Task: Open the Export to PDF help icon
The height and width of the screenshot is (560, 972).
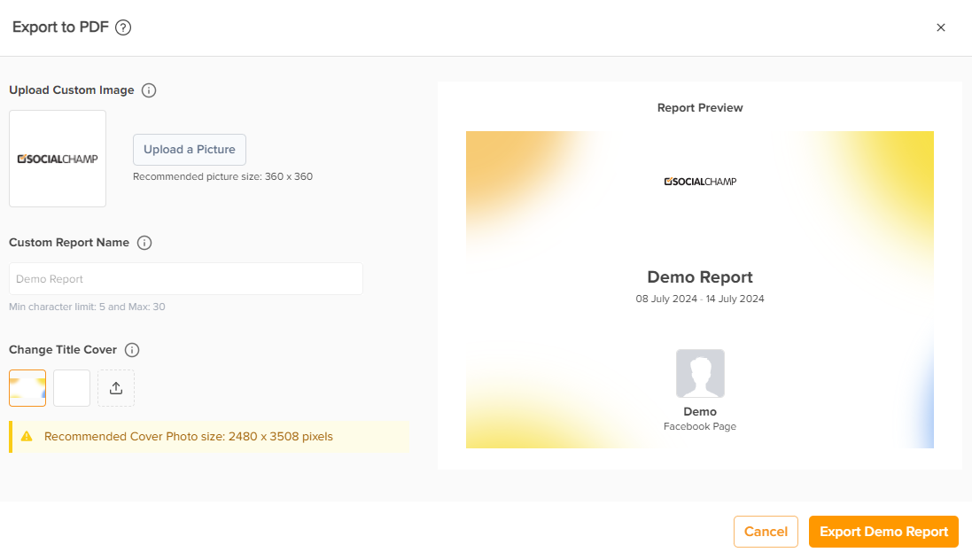Action: [x=122, y=27]
